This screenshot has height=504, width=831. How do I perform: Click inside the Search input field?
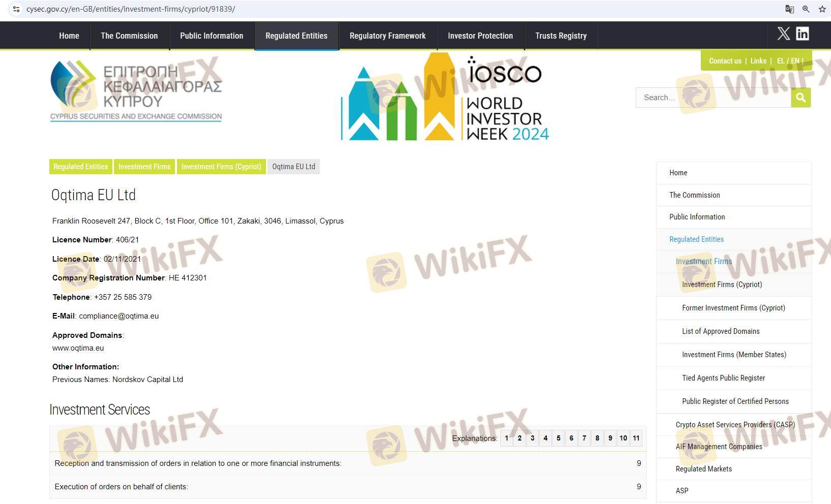(712, 98)
